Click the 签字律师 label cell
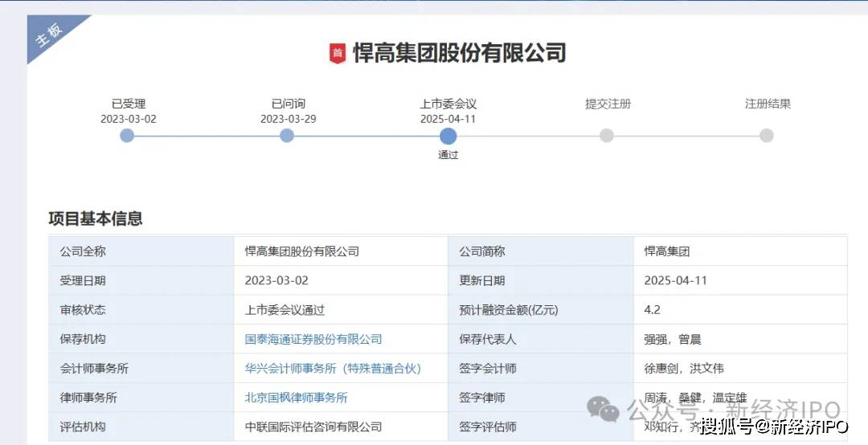The height and width of the screenshot is (445, 868). click(541, 398)
